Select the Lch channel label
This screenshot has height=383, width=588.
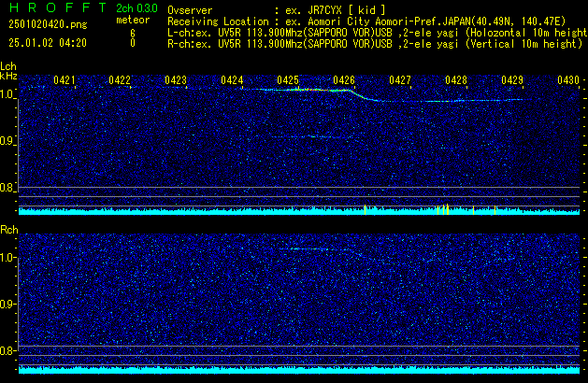(8, 66)
